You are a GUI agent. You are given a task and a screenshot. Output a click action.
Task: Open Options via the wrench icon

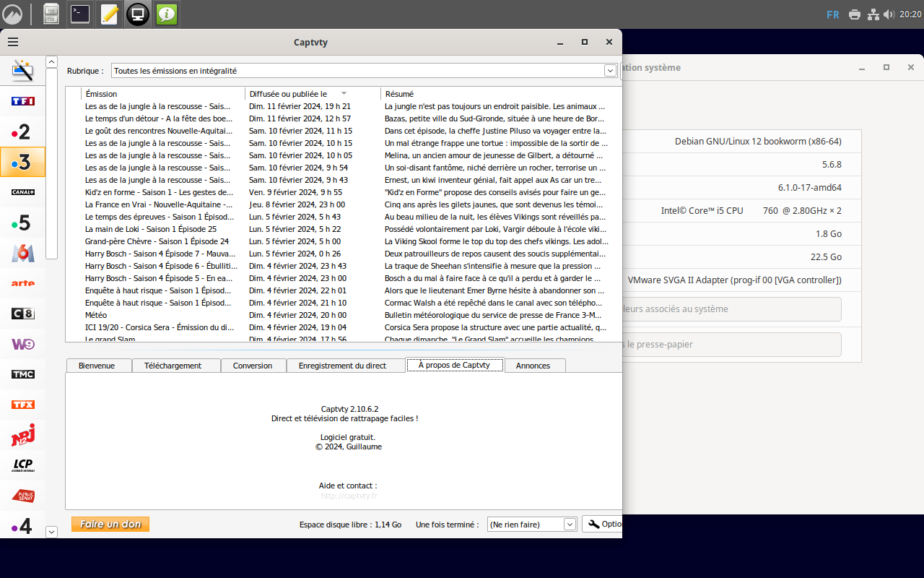(x=603, y=524)
